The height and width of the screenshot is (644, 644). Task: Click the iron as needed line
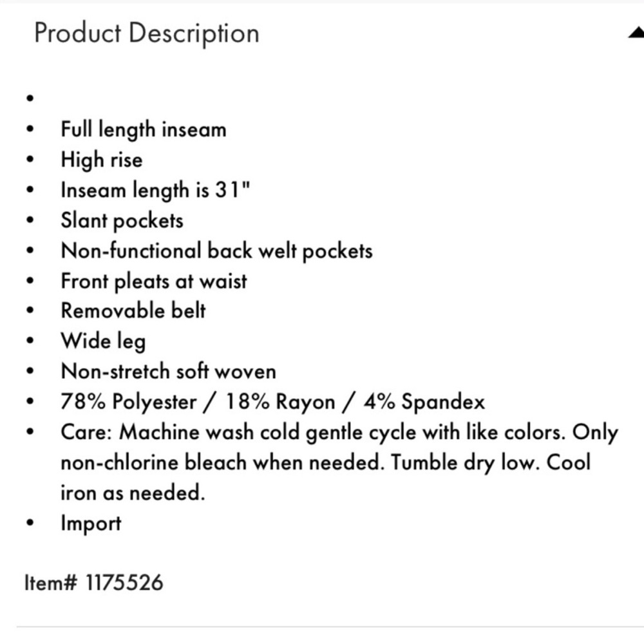pos(133,493)
